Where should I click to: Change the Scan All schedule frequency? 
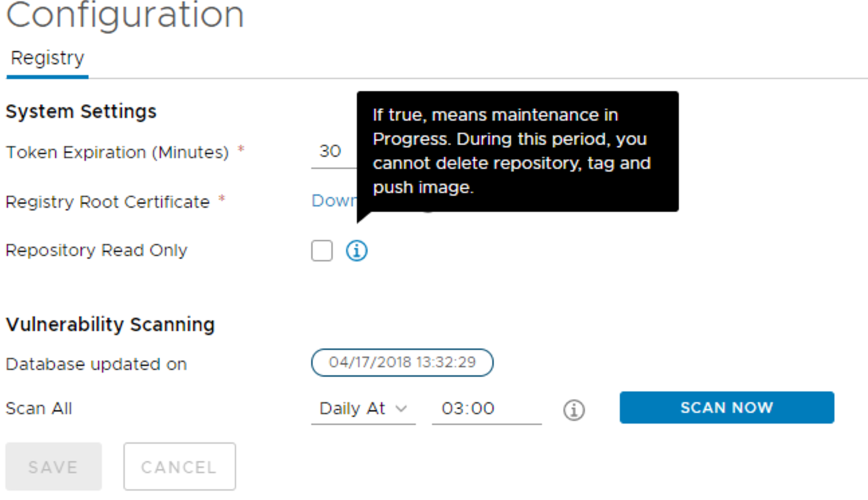(362, 408)
